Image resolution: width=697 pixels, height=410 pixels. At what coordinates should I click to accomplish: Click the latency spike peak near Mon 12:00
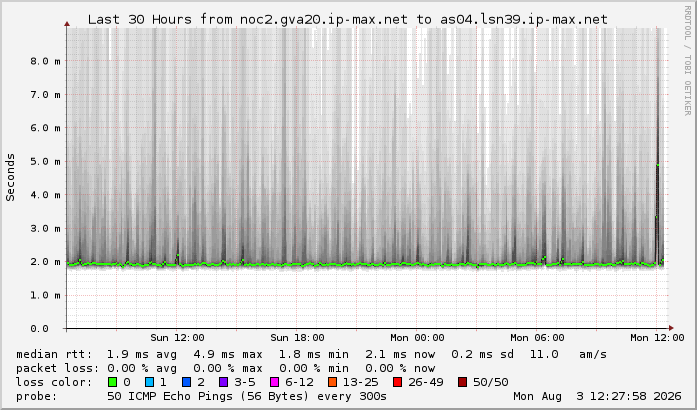click(x=657, y=165)
